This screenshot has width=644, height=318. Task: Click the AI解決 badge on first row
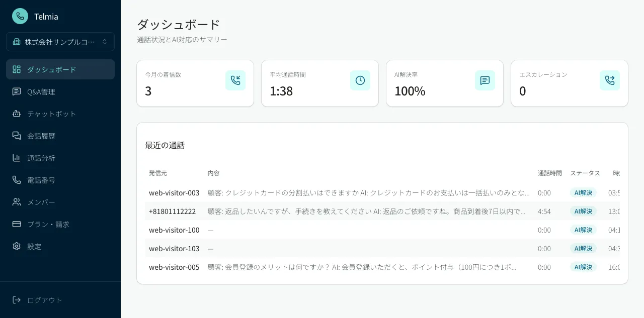[583, 192]
